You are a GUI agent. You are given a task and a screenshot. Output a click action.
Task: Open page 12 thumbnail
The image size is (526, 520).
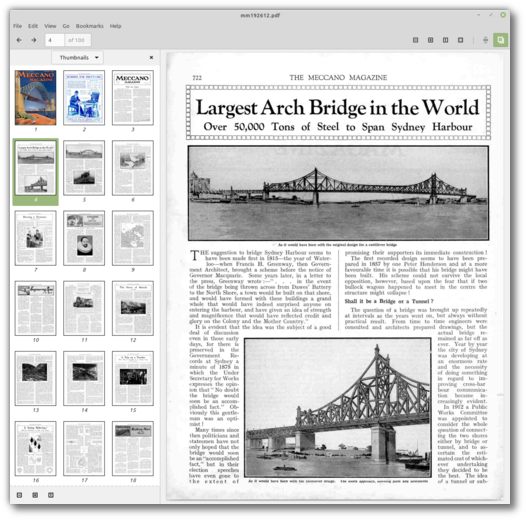(x=133, y=308)
